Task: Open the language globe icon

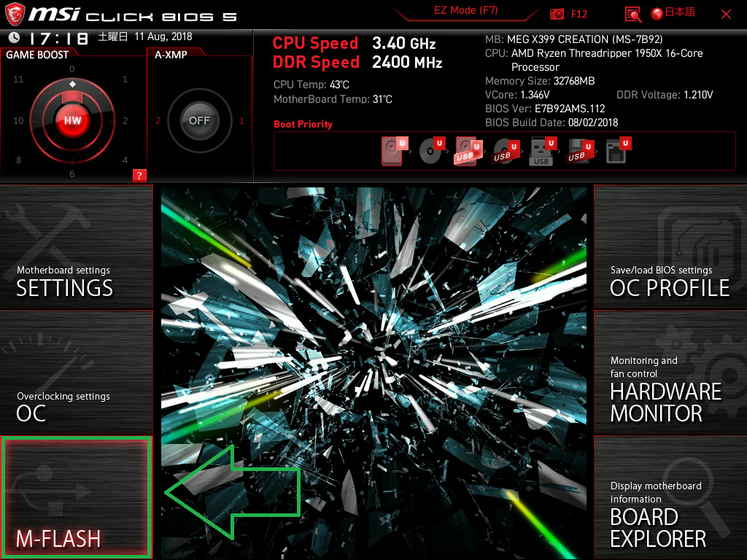Action: pyautogui.click(x=657, y=14)
